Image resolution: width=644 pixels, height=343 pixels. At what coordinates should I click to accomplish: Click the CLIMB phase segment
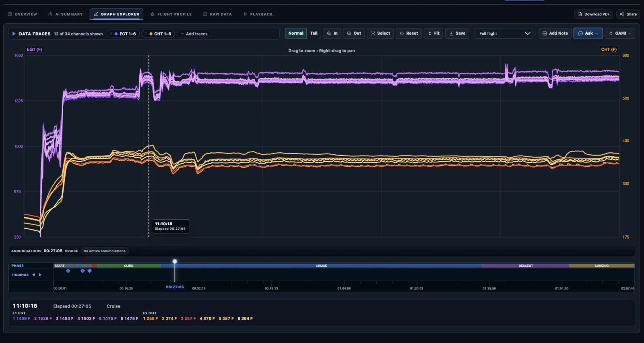(128, 266)
